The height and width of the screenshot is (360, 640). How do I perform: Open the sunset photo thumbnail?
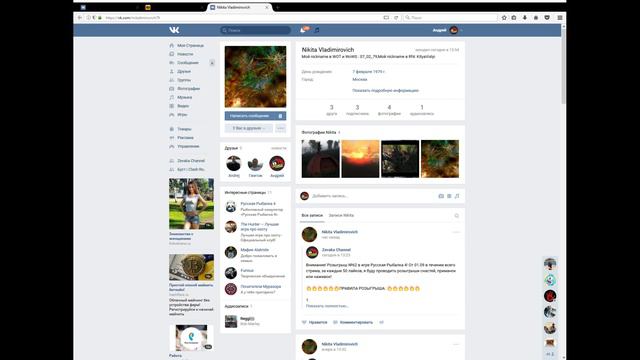point(360,159)
